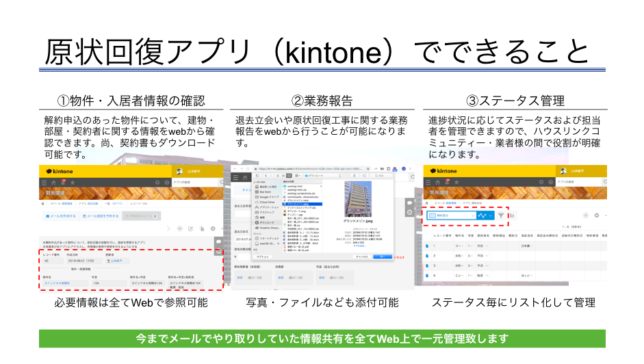
Task: Open app settings gear in right list view
Action: point(597,216)
